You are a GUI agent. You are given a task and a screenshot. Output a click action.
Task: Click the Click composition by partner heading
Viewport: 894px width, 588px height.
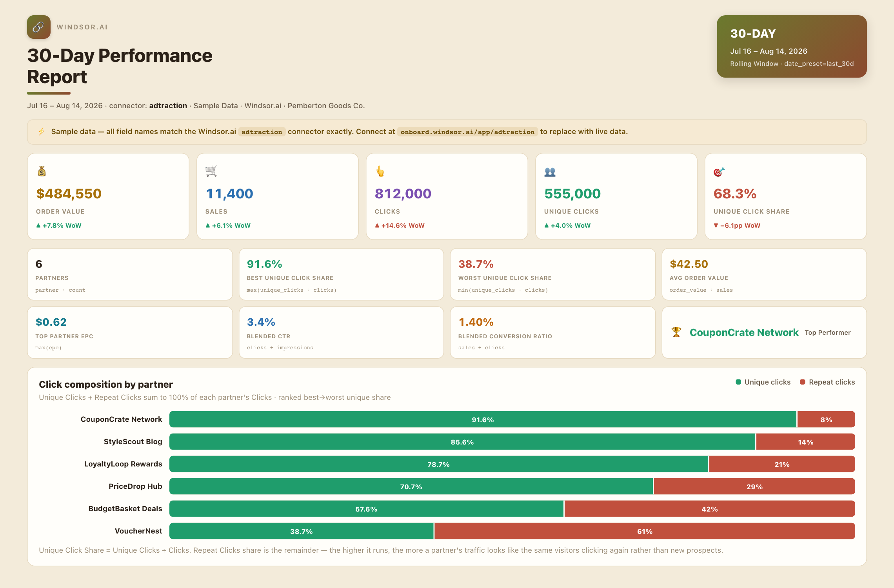click(x=106, y=384)
